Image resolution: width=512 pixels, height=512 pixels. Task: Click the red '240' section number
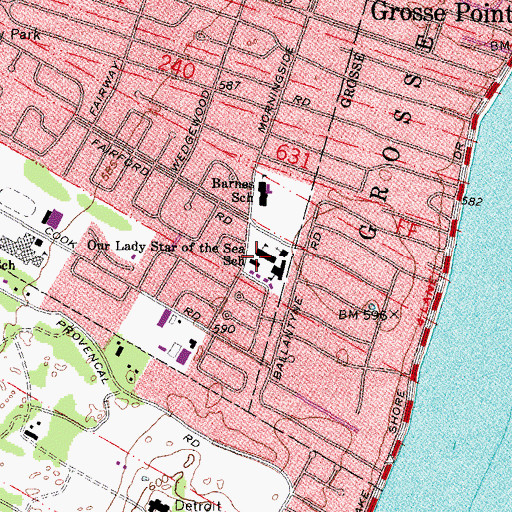click(x=176, y=67)
